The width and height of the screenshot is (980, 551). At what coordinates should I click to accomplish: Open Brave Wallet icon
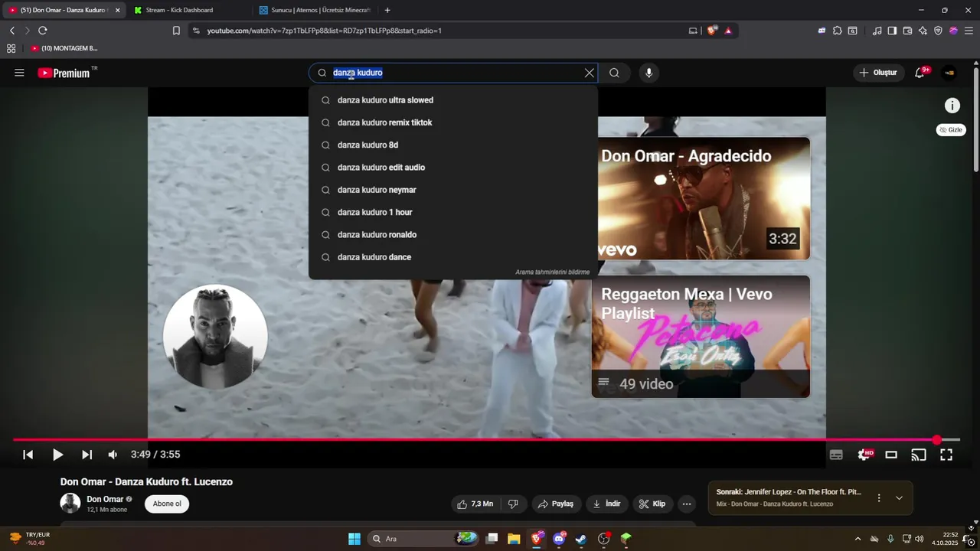[x=907, y=31]
